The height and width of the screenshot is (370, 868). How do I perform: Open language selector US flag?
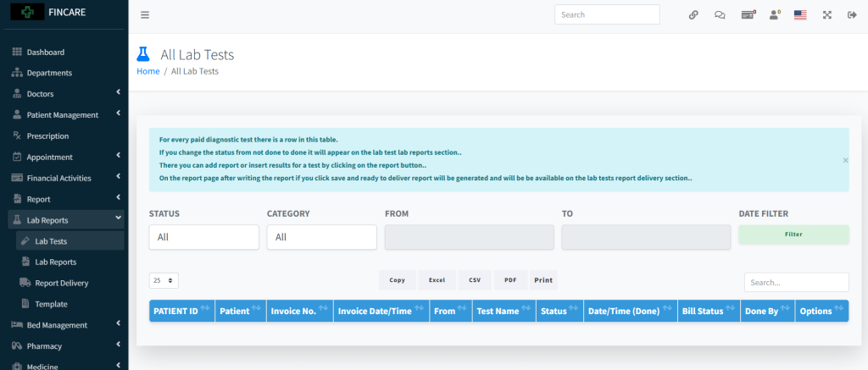[799, 14]
